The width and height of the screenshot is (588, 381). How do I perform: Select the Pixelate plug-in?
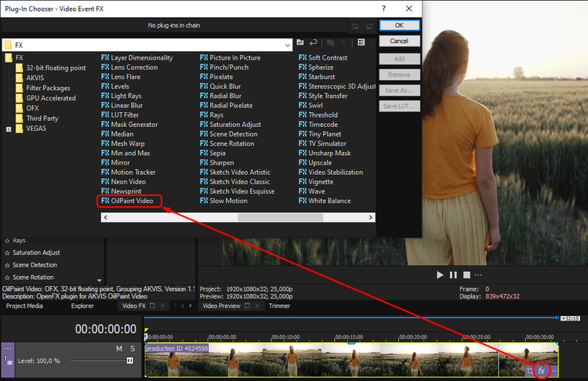(216, 77)
